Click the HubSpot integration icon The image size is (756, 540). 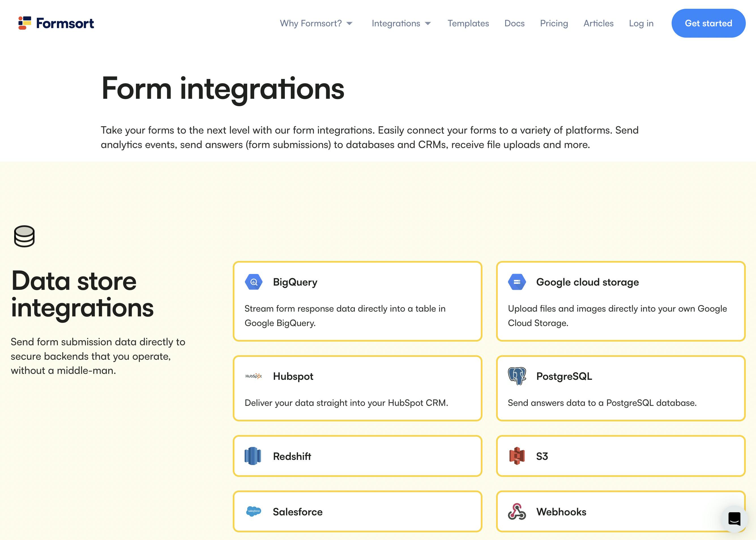coord(253,376)
